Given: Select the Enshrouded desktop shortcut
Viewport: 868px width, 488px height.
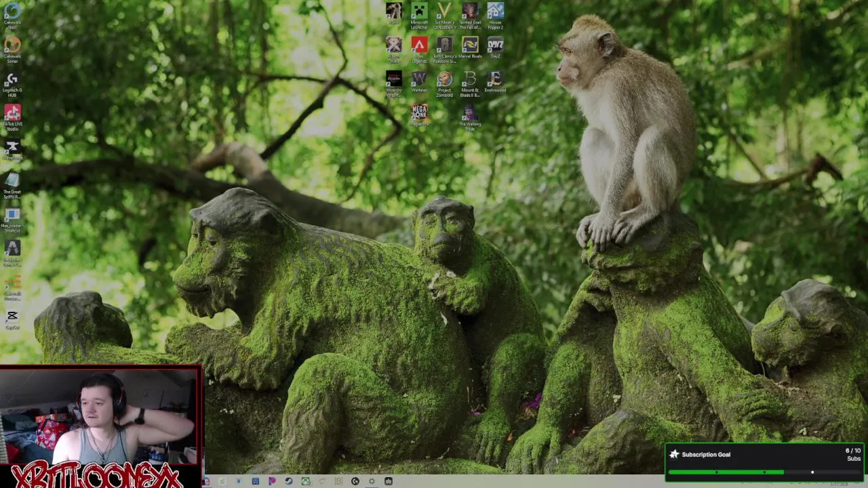Looking at the screenshot, I should tap(495, 82).
